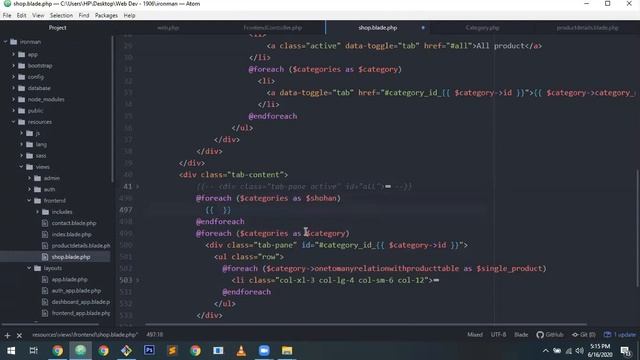This screenshot has width=640, height=360.
Task: Click line number 497 in gutter
Action: coord(126,210)
